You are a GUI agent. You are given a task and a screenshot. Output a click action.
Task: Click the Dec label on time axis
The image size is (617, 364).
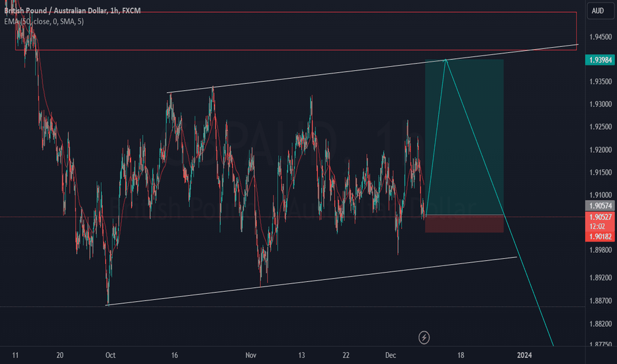pyautogui.click(x=391, y=355)
